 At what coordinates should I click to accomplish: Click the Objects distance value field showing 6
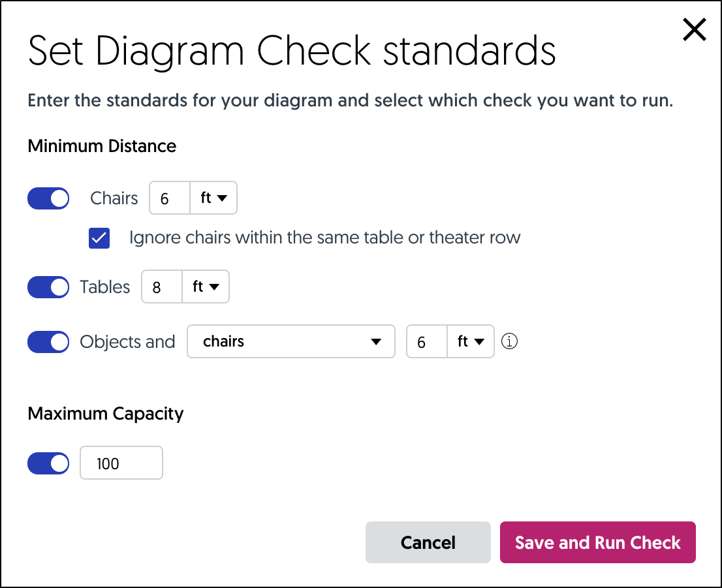(426, 341)
